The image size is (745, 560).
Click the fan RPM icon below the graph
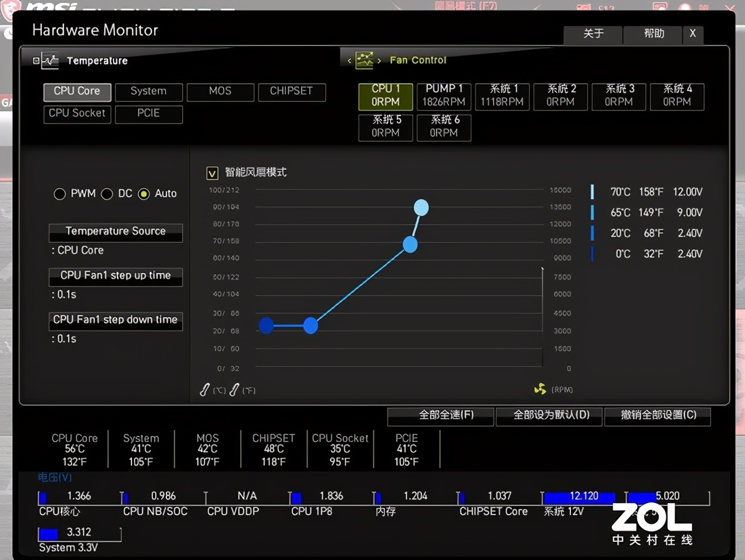540,389
